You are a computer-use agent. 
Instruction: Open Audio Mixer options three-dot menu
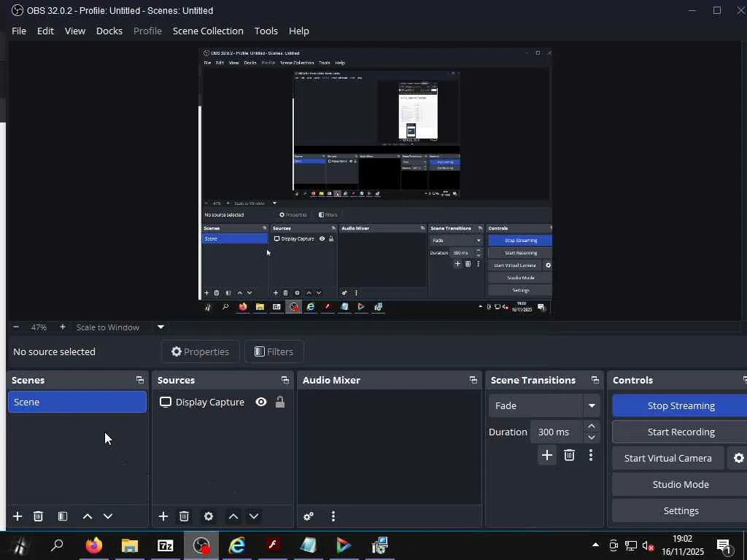[x=333, y=516]
